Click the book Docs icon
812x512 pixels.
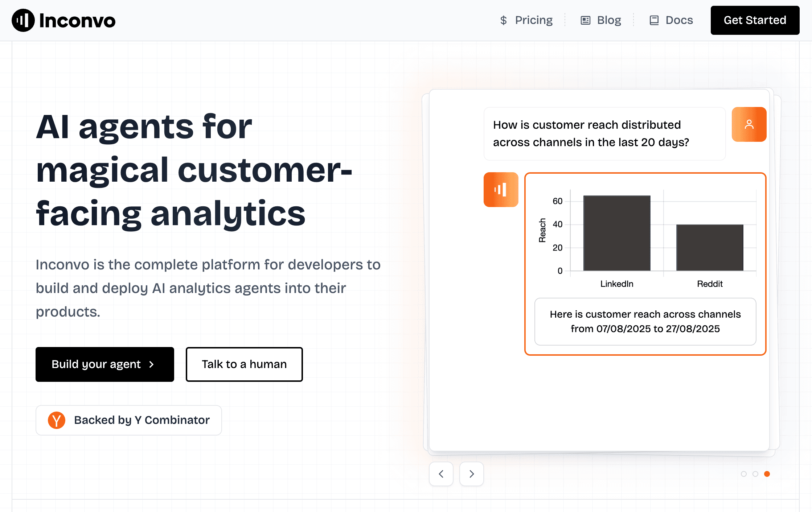click(654, 20)
